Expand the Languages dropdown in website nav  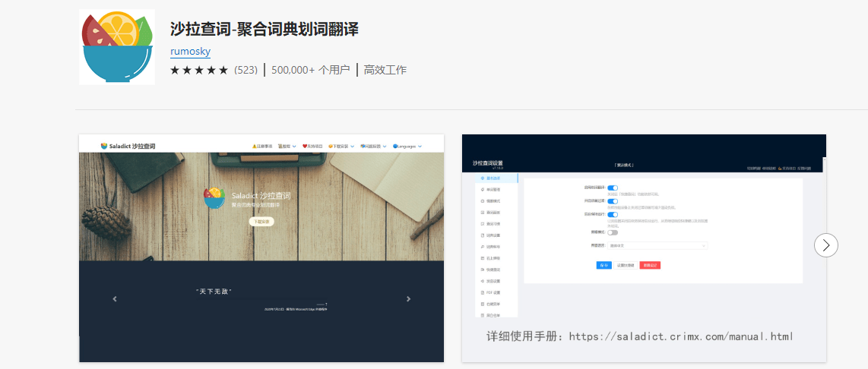coord(407,147)
